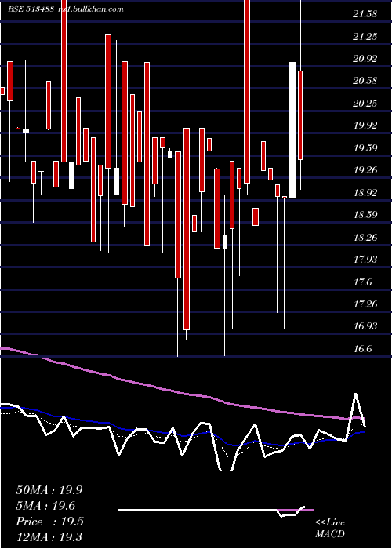The width and height of the screenshot is (392, 549).
Task: Click the 19.92 price axis label
Action: pyautogui.click(x=365, y=125)
